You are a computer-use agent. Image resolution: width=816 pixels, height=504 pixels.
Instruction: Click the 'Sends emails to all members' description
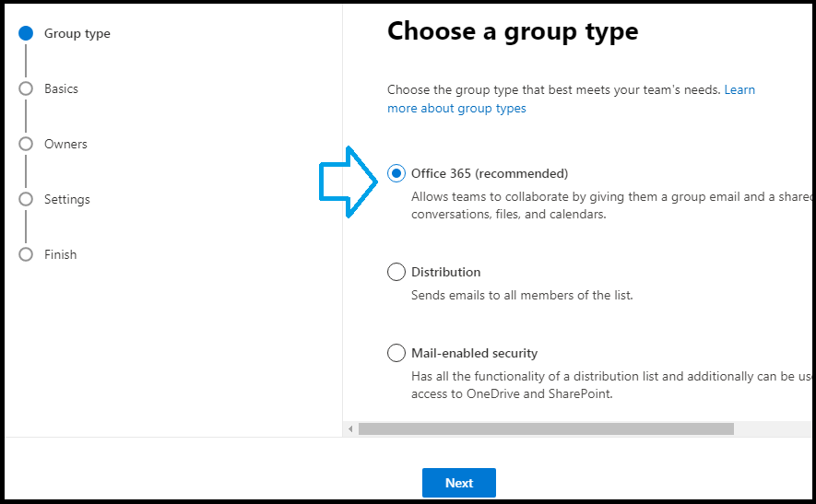[x=522, y=295]
